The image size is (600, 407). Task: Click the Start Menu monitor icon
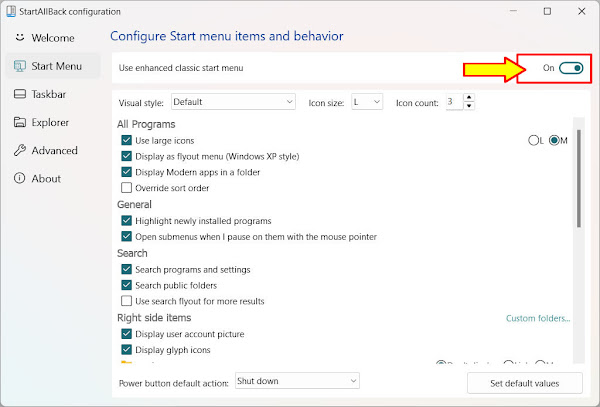(x=20, y=66)
